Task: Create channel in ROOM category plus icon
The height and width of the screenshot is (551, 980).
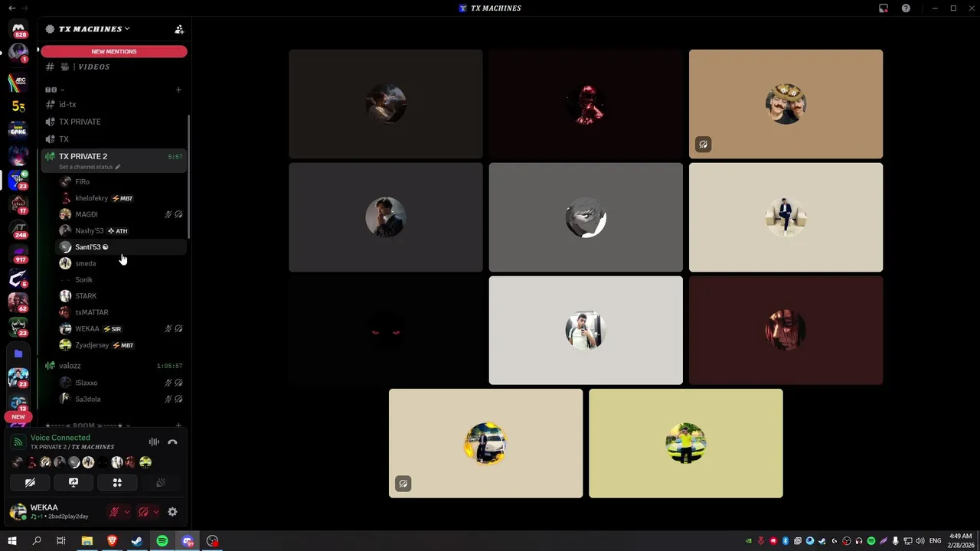Action: pyautogui.click(x=178, y=425)
